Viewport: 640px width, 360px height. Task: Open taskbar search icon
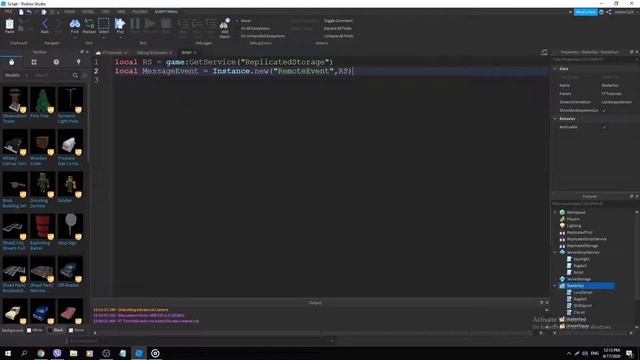click(x=24, y=353)
